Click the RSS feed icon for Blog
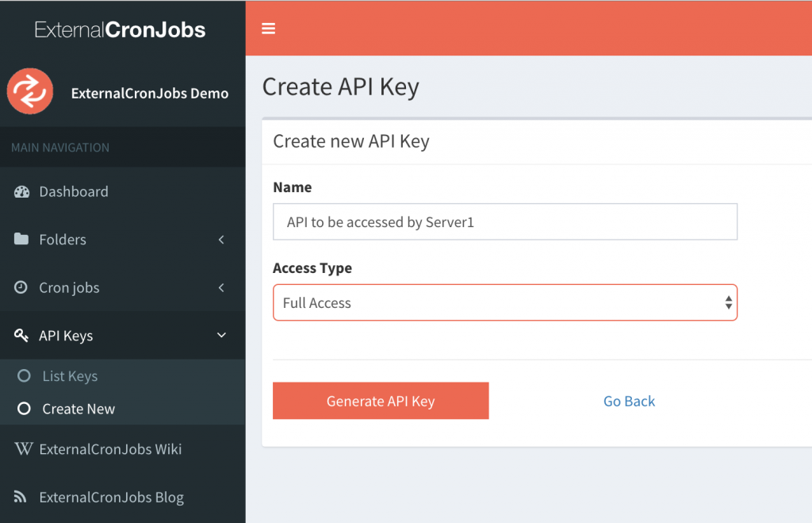This screenshot has height=523, width=812. tap(20, 497)
